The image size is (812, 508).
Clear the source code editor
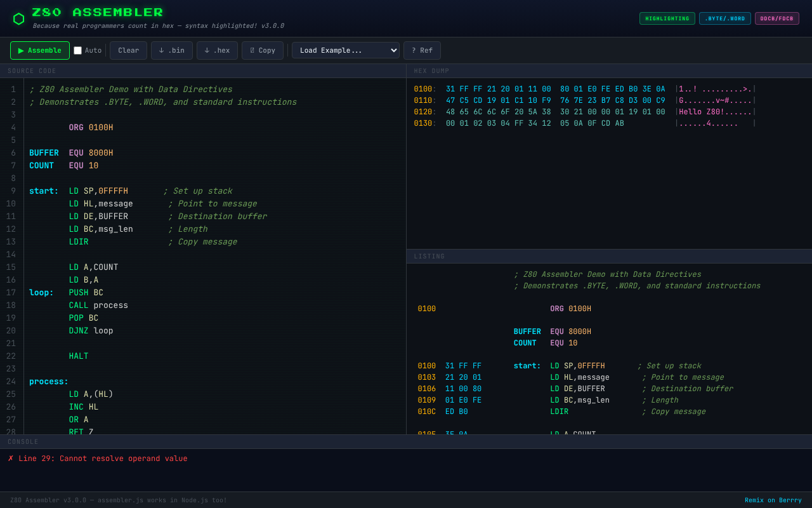click(128, 51)
